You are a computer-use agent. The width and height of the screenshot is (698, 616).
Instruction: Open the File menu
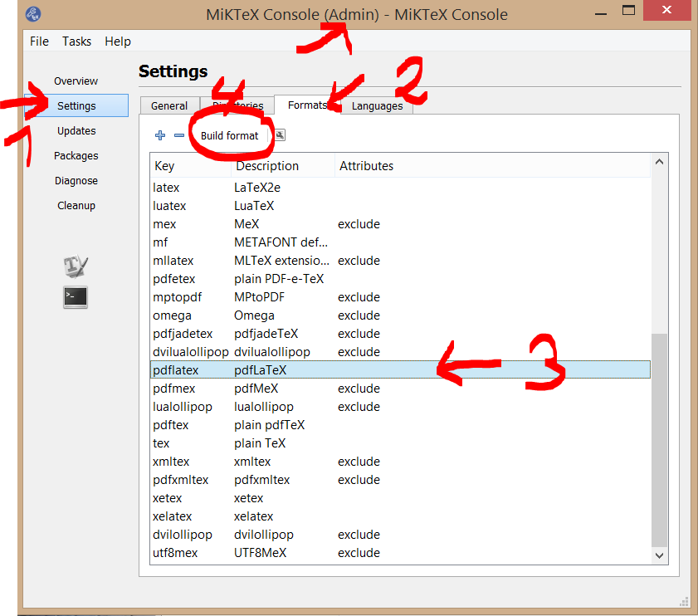tap(39, 42)
